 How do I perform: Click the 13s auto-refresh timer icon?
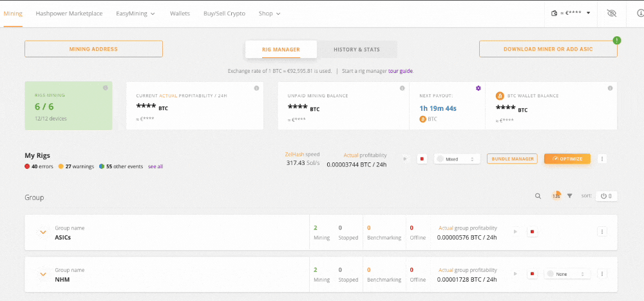(556, 196)
